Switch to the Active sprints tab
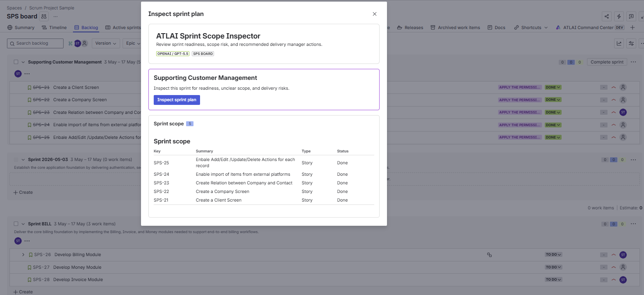The image size is (644, 295). pyautogui.click(x=123, y=27)
